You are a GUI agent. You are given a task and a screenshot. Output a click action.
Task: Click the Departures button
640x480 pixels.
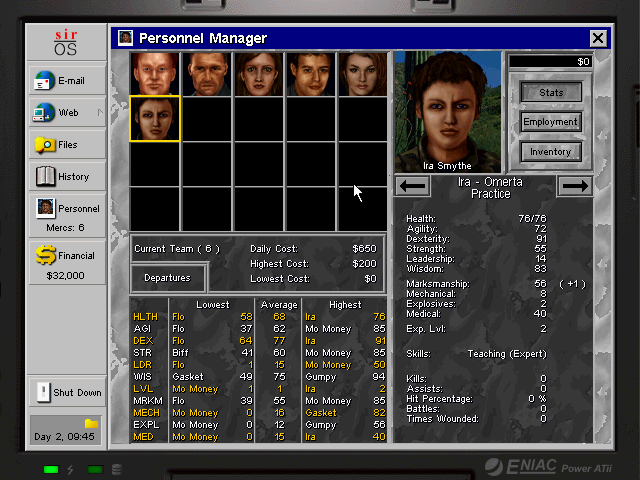[x=168, y=278]
